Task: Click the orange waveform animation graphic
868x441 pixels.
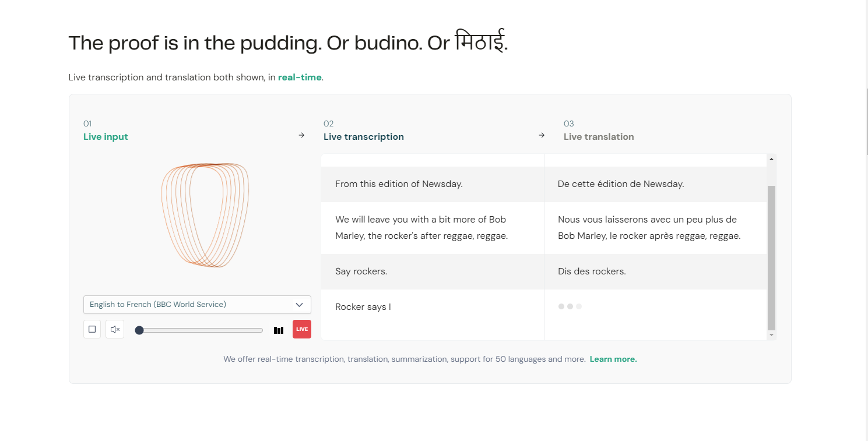Action: pyautogui.click(x=205, y=216)
